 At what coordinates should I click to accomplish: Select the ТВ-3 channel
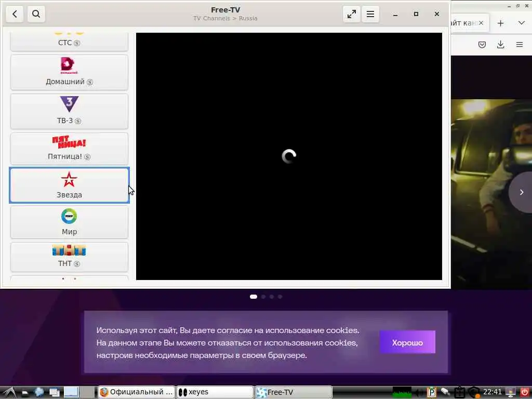[x=69, y=111]
